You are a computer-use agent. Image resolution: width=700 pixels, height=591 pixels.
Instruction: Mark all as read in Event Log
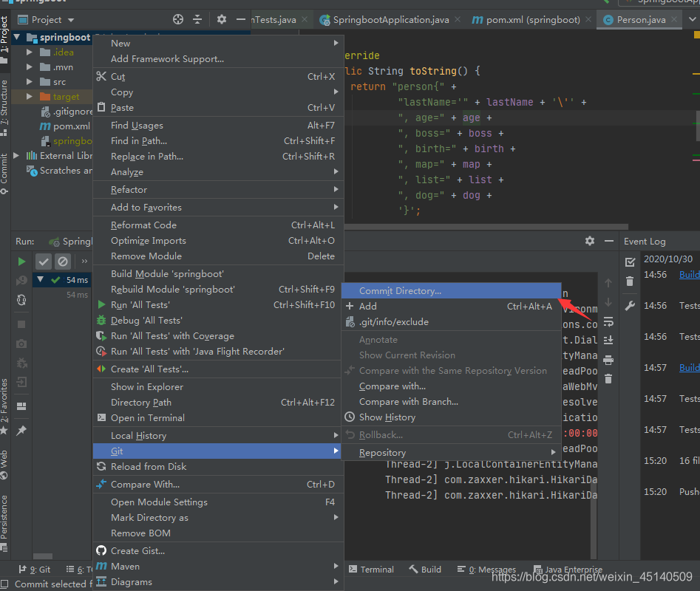pos(630,262)
